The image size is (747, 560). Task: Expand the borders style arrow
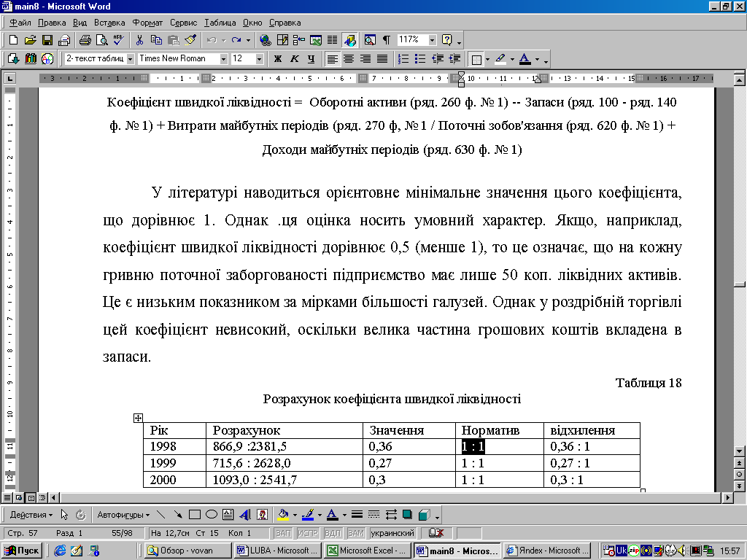tap(487, 59)
